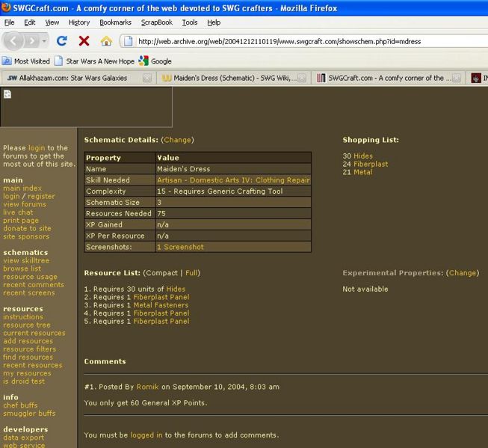The height and width of the screenshot is (448, 488).
Task: Close the Allakhazam Star Wars Galaxies tab
Action: pos(146,78)
